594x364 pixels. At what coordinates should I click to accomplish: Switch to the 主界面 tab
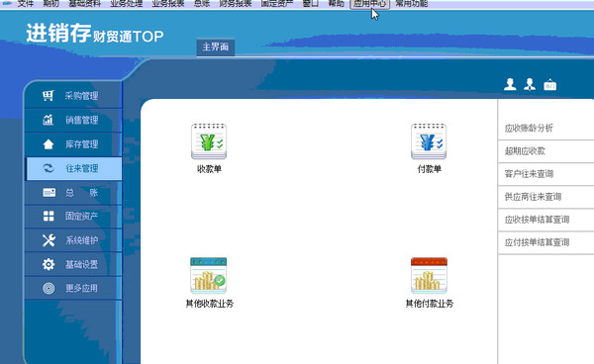point(215,46)
